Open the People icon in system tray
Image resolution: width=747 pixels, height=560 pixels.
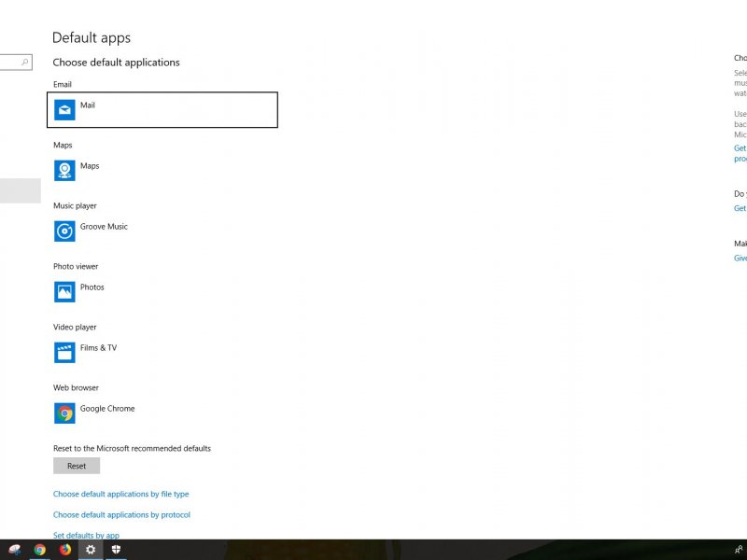(739, 550)
